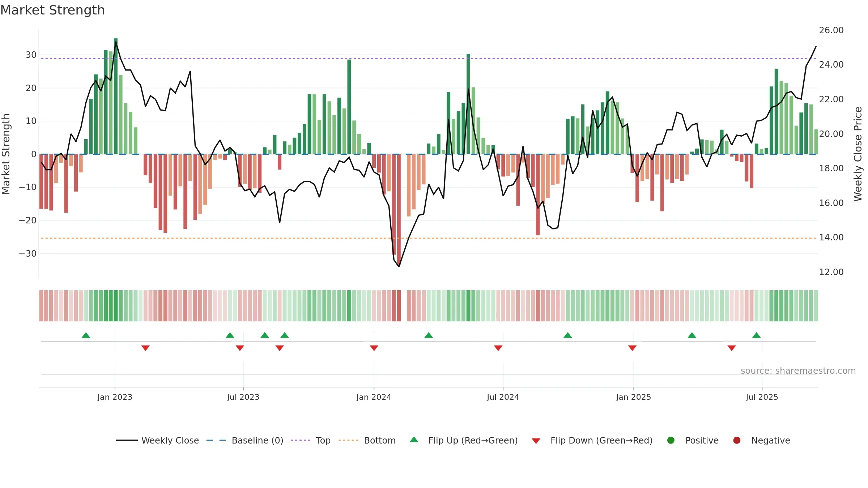Select the green Flip Up marker between Jan and Jul 2024
The width and height of the screenshot is (868, 488).
(x=429, y=335)
